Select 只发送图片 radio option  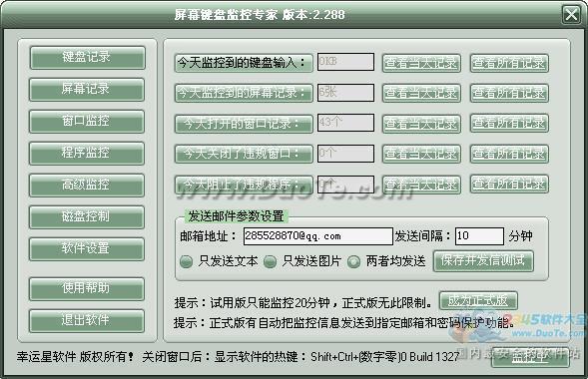coord(270,261)
